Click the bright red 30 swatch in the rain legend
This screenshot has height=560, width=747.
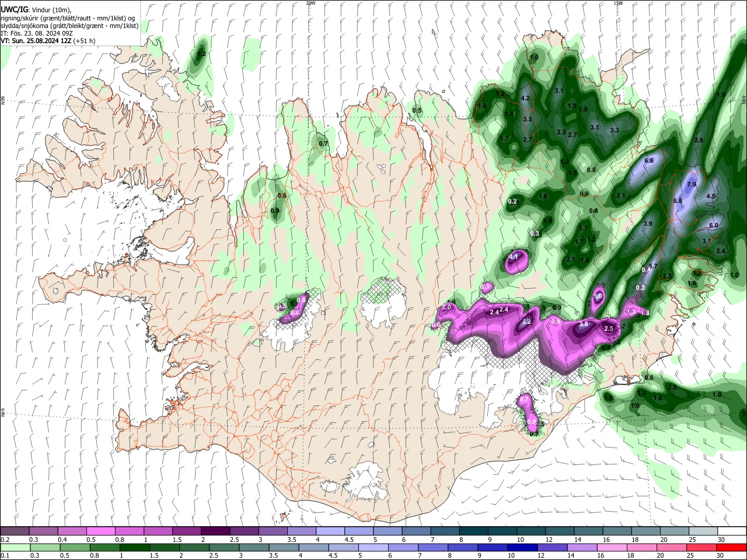732,547
